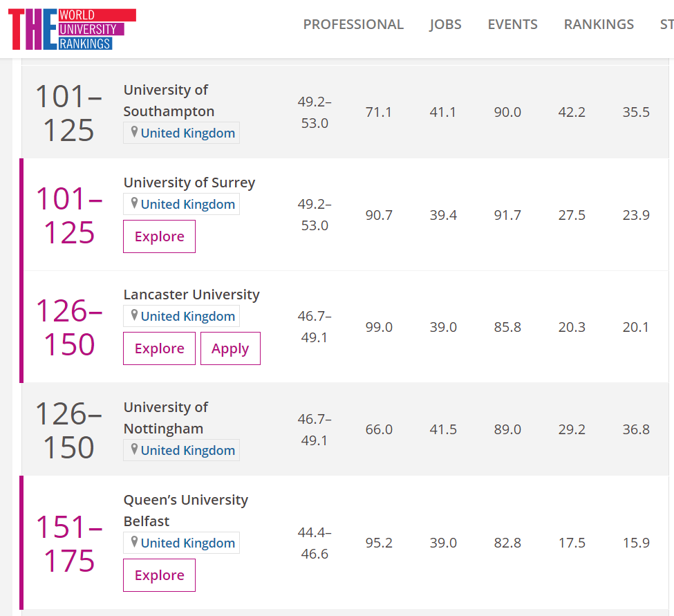Click United Kingdom link under Nottingham
The width and height of the screenshot is (674, 616).
pos(187,450)
